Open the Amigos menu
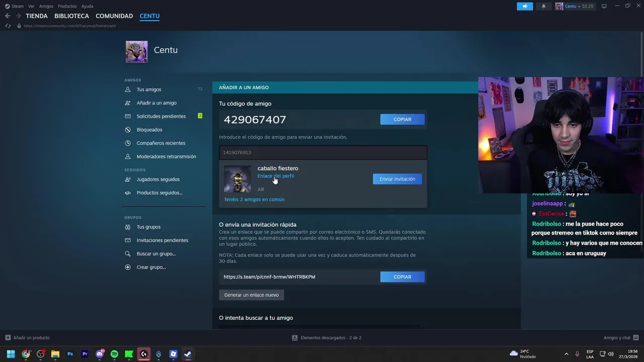 click(x=46, y=6)
